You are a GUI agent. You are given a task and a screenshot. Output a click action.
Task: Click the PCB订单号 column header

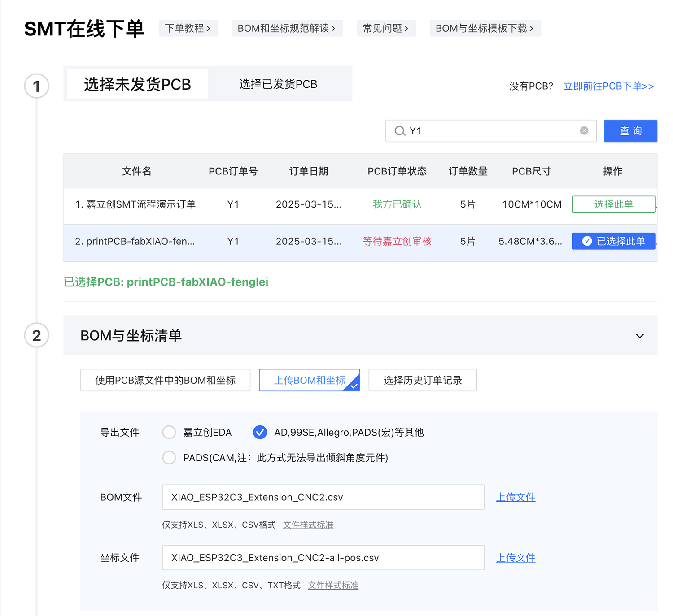coord(233,171)
